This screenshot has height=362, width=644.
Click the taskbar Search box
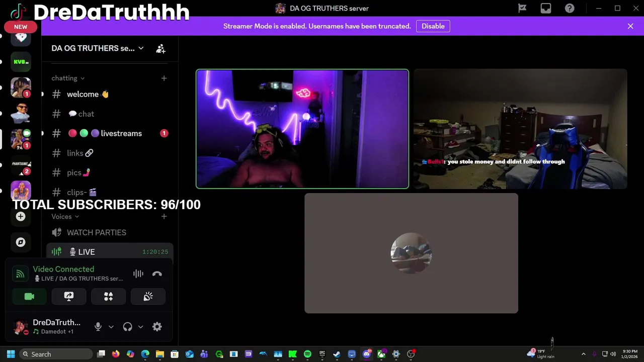click(x=56, y=354)
